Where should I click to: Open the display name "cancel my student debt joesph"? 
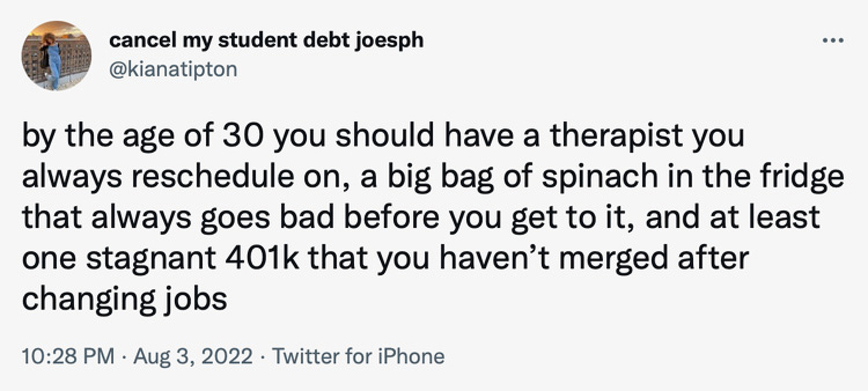click(x=266, y=42)
